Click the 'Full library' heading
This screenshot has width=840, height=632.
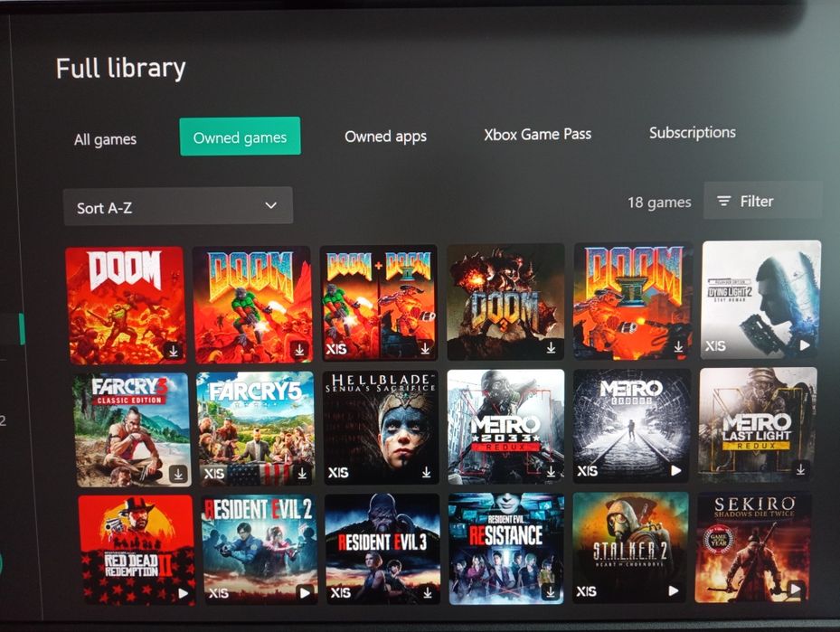120,69
